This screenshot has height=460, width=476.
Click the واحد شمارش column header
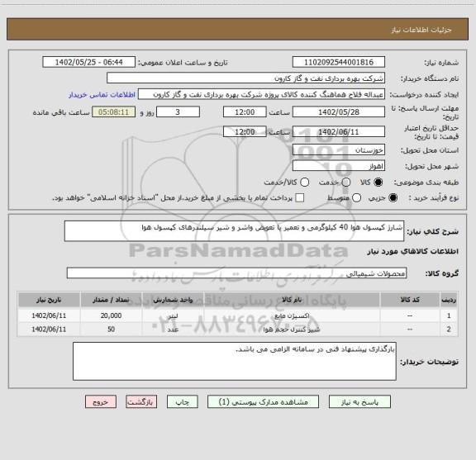[173, 300]
